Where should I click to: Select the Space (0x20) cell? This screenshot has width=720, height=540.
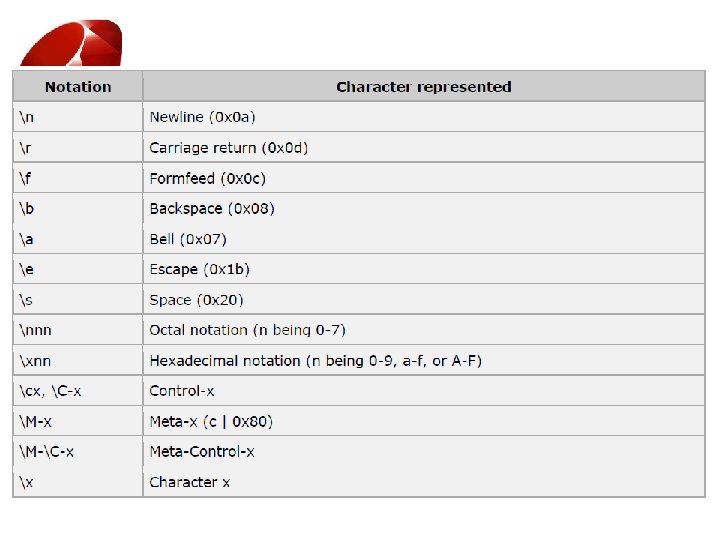423,299
